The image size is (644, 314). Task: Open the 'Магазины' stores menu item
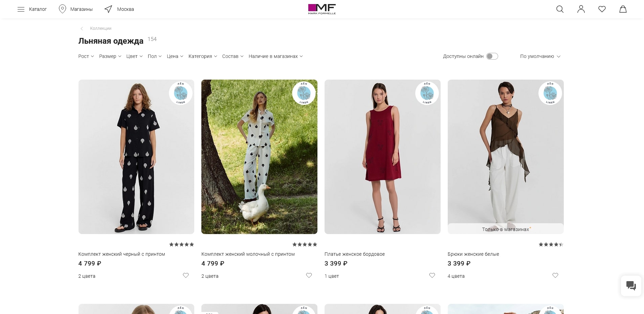[76, 9]
